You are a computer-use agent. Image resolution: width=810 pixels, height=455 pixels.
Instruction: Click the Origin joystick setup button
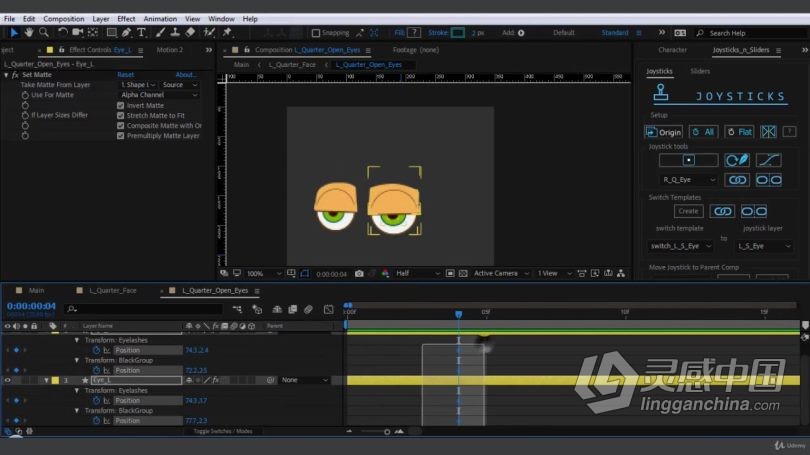pyautogui.click(x=664, y=132)
